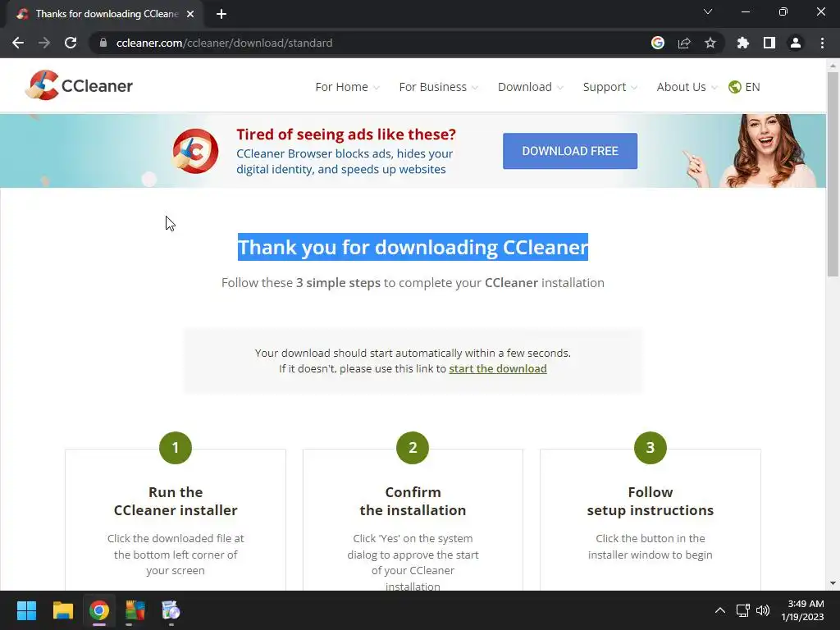Expand the Support menu
Viewport: 840px width, 630px height.
pos(609,87)
